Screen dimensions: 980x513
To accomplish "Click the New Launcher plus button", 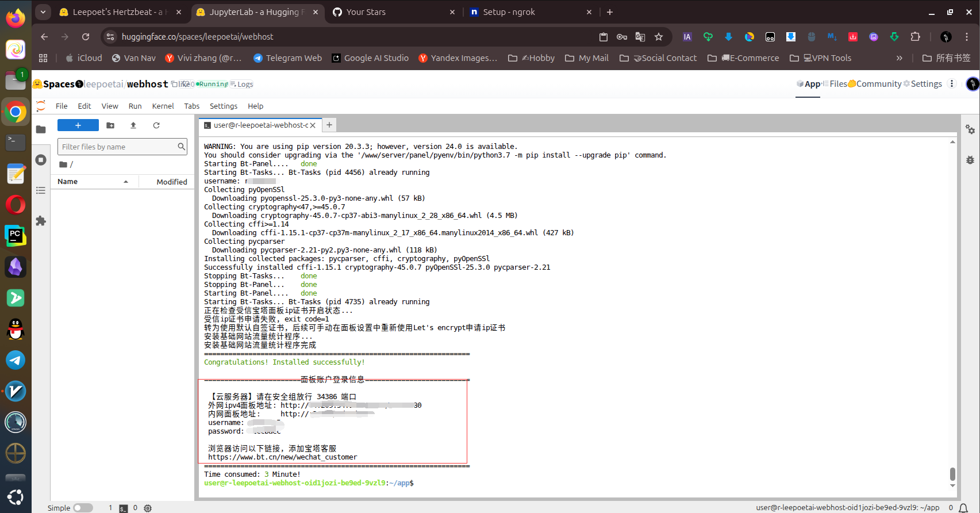I will click(78, 125).
